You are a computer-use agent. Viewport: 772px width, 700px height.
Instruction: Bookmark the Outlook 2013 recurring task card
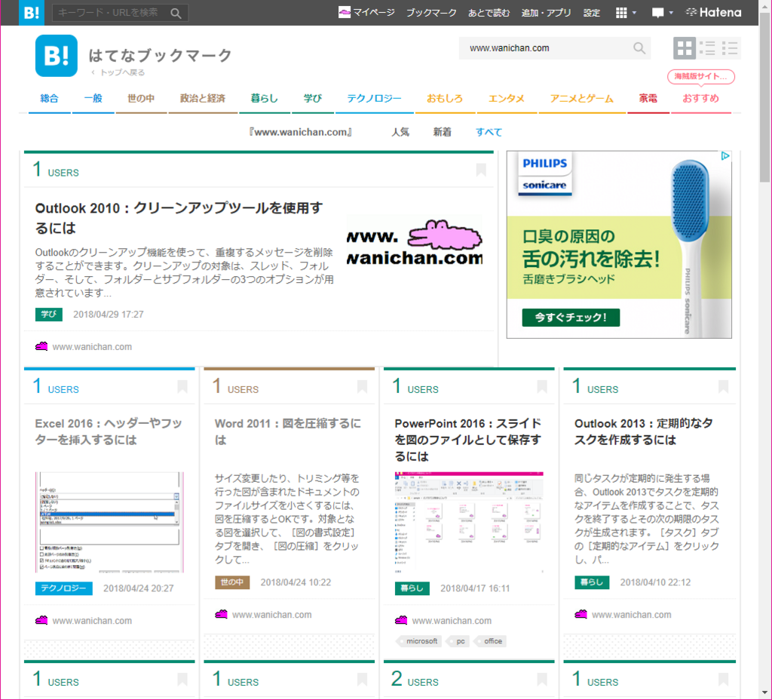(723, 387)
